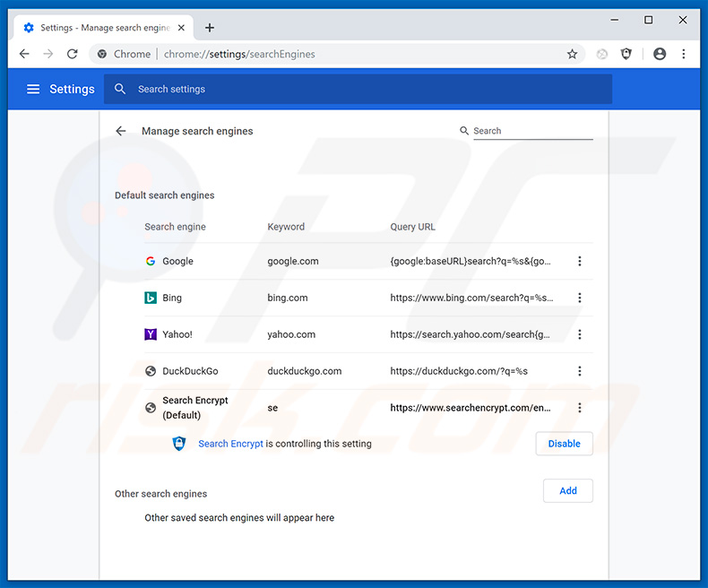708x588 pixels.
Task: Click the address bar URL
Action: tap(239, 54)
